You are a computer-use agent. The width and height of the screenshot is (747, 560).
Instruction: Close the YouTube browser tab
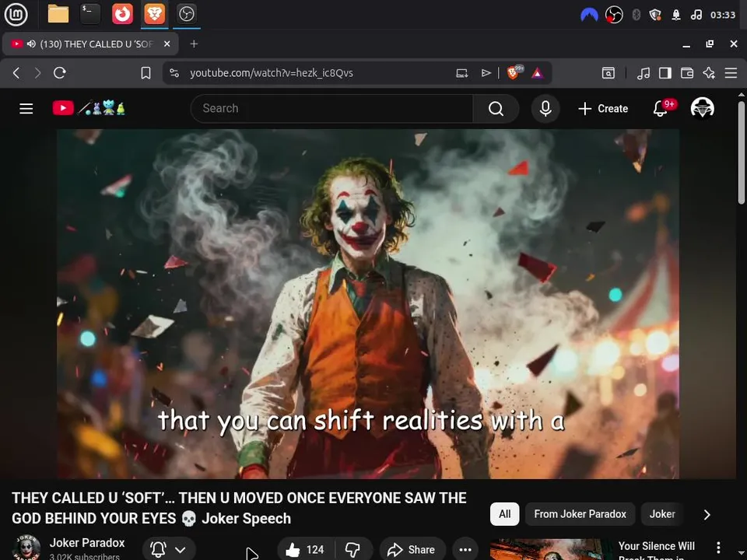[x=167, y=44]
